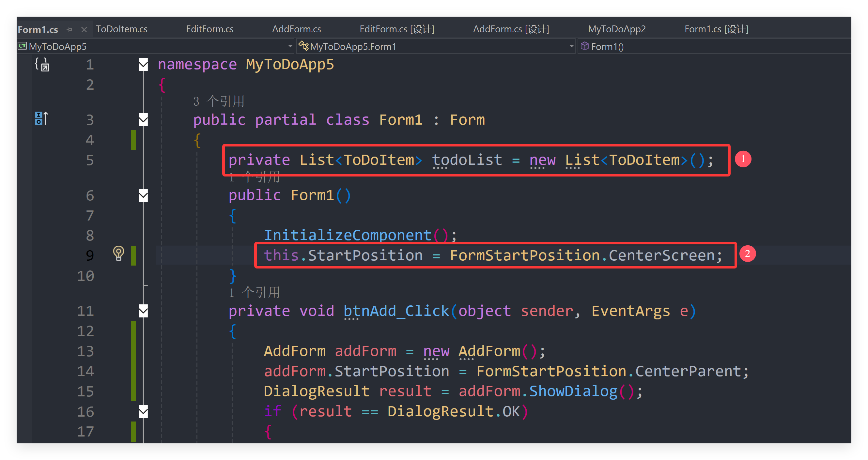Click line number 10 in the gutter
Viewport: 868px width, 460px height.
pos(85,276)
